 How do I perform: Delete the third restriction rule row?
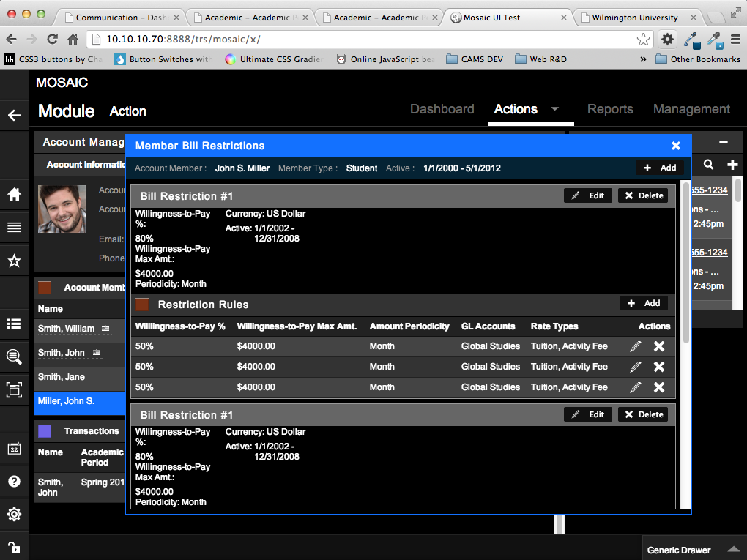pyautogui.click(x=659, y=387)
